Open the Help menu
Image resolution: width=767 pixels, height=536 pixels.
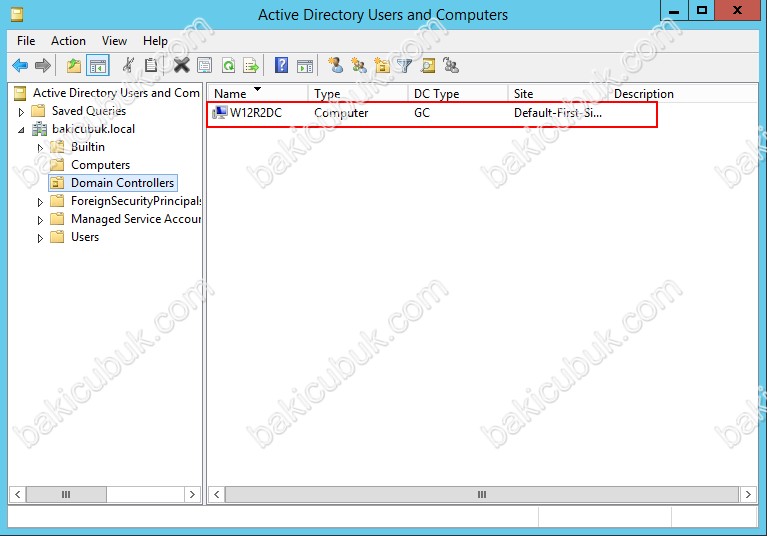coord(155,41)
